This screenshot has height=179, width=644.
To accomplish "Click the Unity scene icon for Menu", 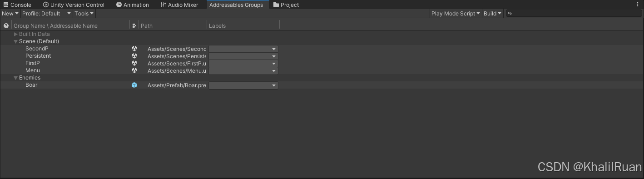I will [134, 70].
